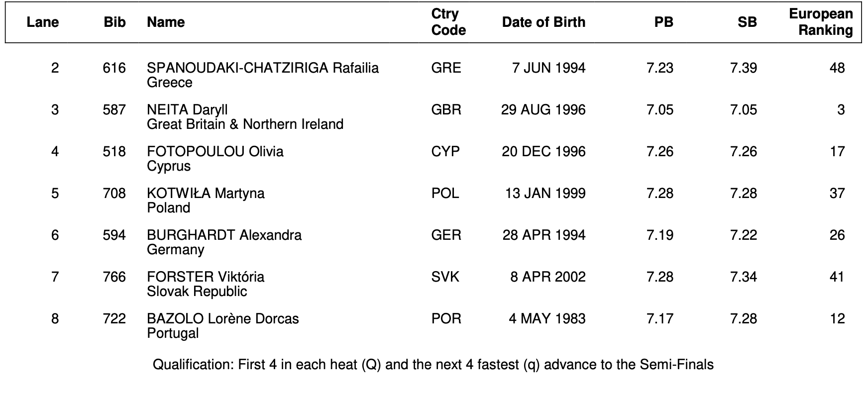Image resolution: width=868 pixels, height=399 pixels.
Task: Click the PB column header
Action: pyautogui.click(x=663, y=22)
